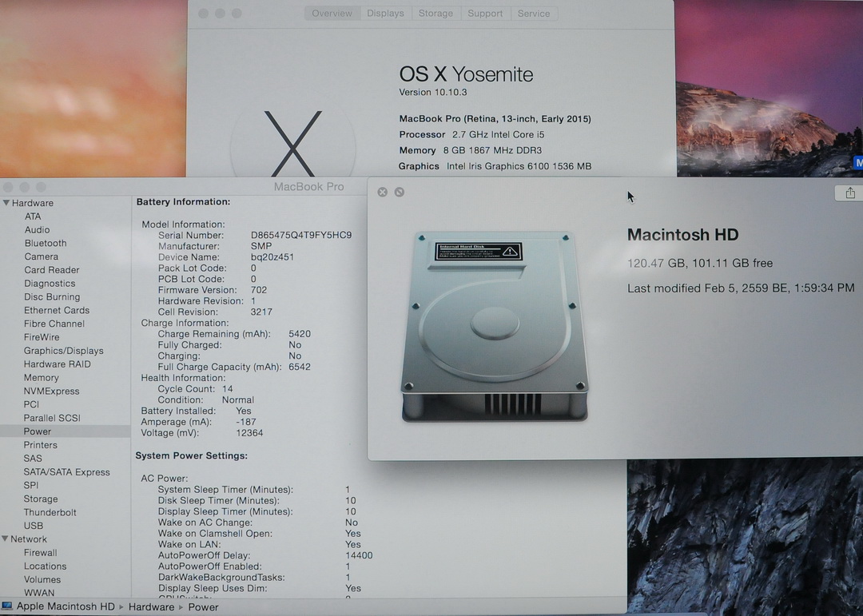The width and height of the screenshot is (863, 616).
Task: Select Camera in the Hardware list
Action: coord(42,256)
